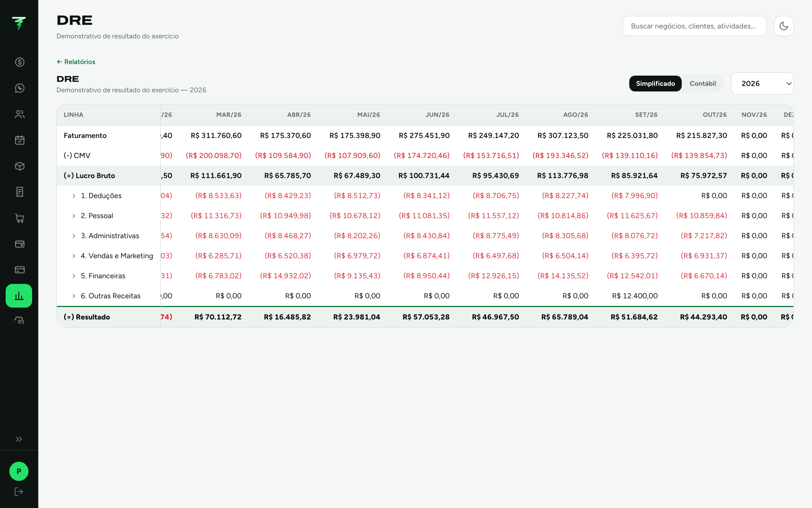Click the MAR/26 column header
Viewport: 812px width, 508px height.
(x=229, y=115)
